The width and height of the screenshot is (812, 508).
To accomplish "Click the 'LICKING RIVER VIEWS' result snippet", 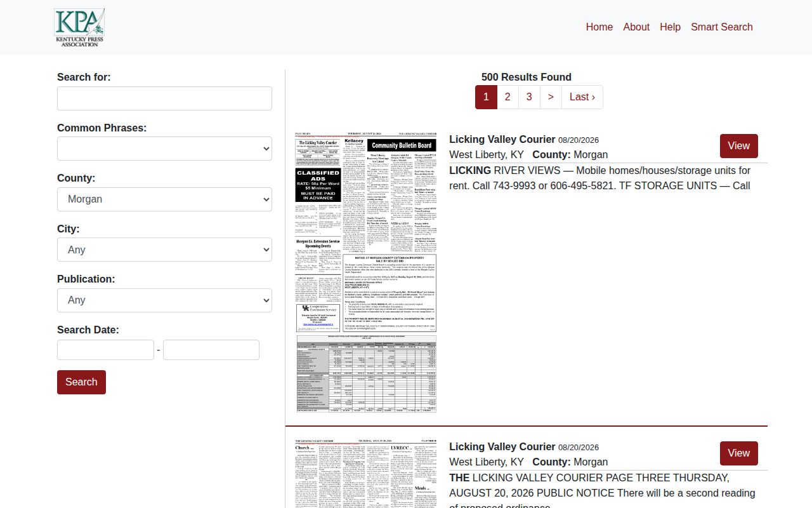I will click(600, 178).
